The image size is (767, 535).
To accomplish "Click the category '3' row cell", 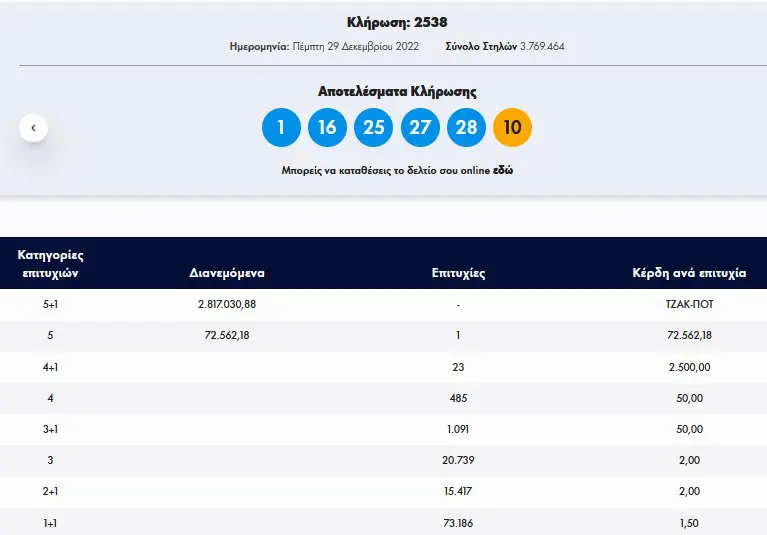I will click(50, 460).
